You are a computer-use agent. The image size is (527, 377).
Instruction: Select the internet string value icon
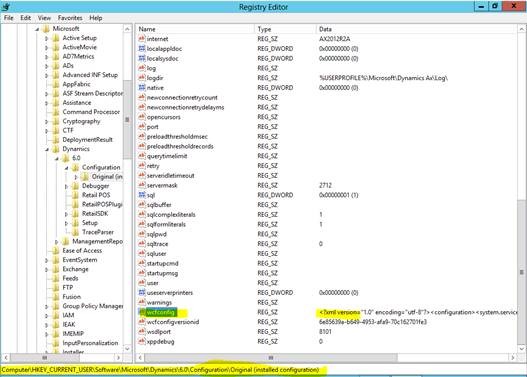(x=142, y=39)
